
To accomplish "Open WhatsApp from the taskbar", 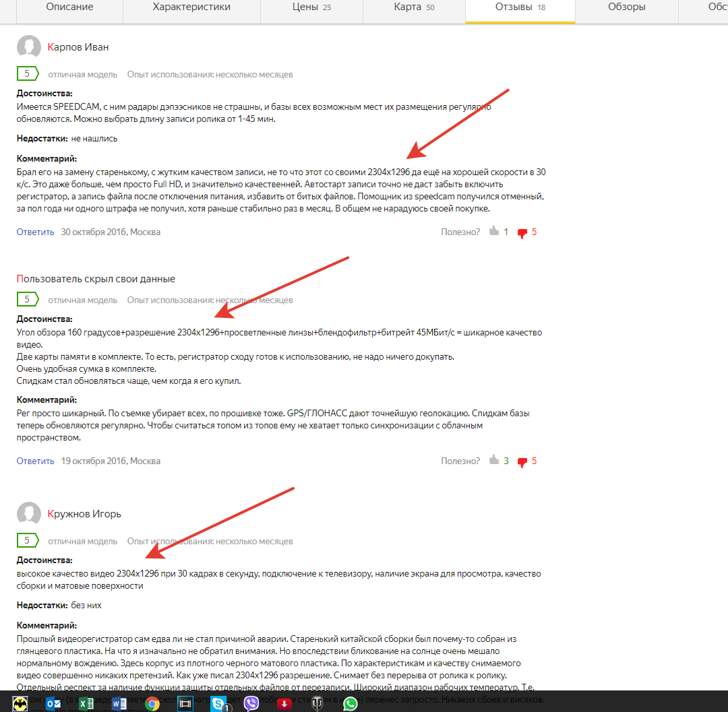I will tap(351, 704).
